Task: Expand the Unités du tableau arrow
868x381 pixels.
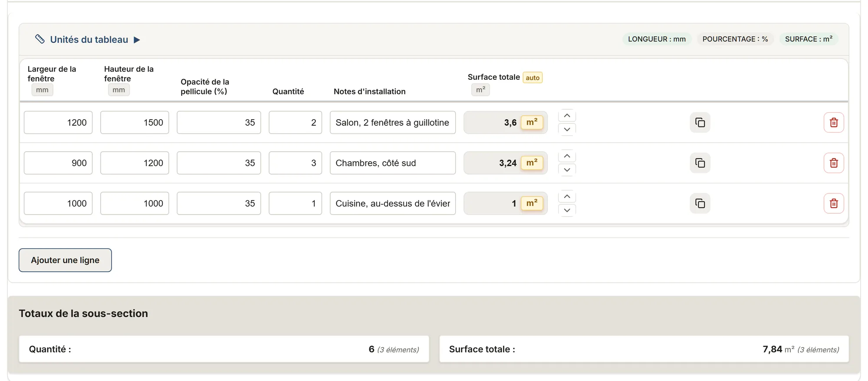Action: tap(137, 40)
